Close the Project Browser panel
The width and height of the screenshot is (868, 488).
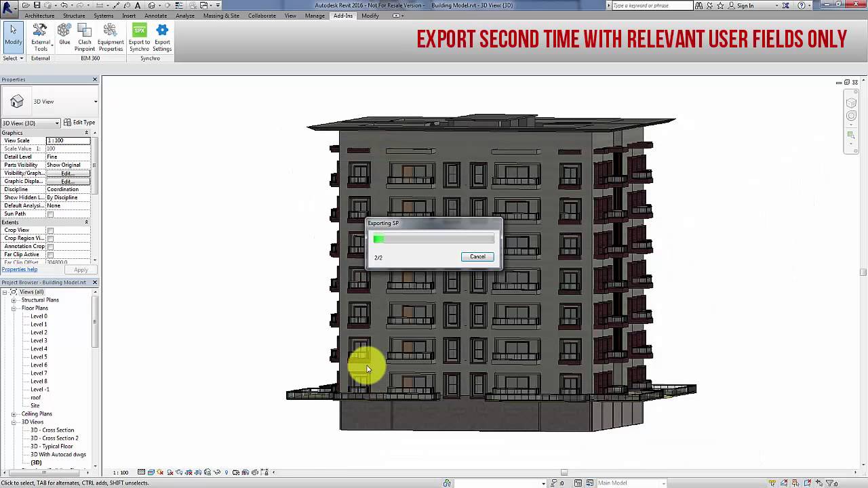click(x=95, y=283)
